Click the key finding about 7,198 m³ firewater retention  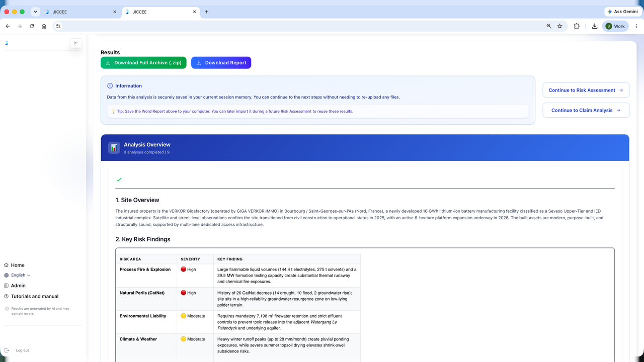[x=286, y=322]
